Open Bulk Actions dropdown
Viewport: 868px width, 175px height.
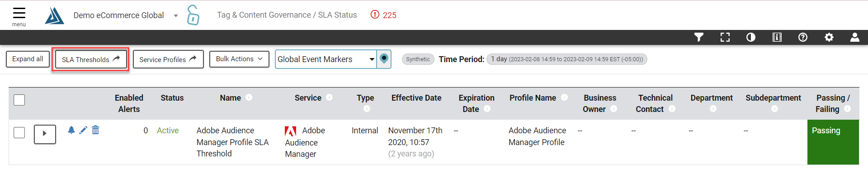[239, 59]
